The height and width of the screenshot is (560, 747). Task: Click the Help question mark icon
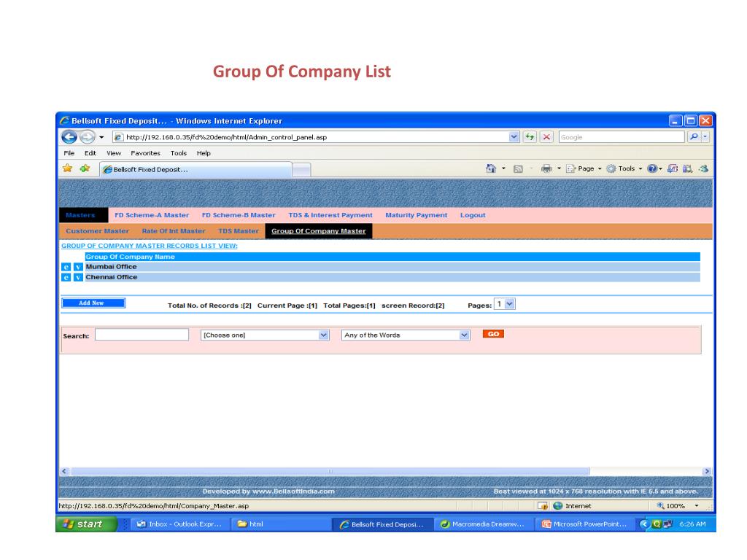pos(652,168)
